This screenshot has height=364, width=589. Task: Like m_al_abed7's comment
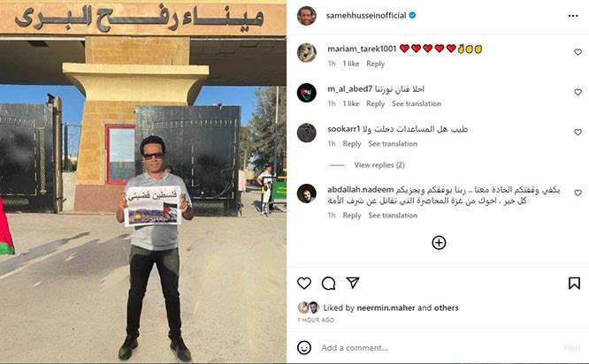(x=578, y=92)
